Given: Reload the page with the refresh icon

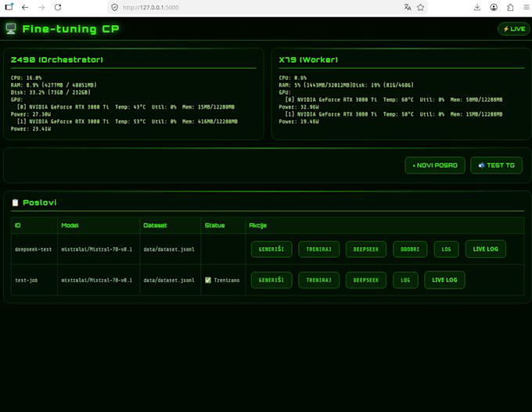Looking at the screenshot, I should [58, 7].
